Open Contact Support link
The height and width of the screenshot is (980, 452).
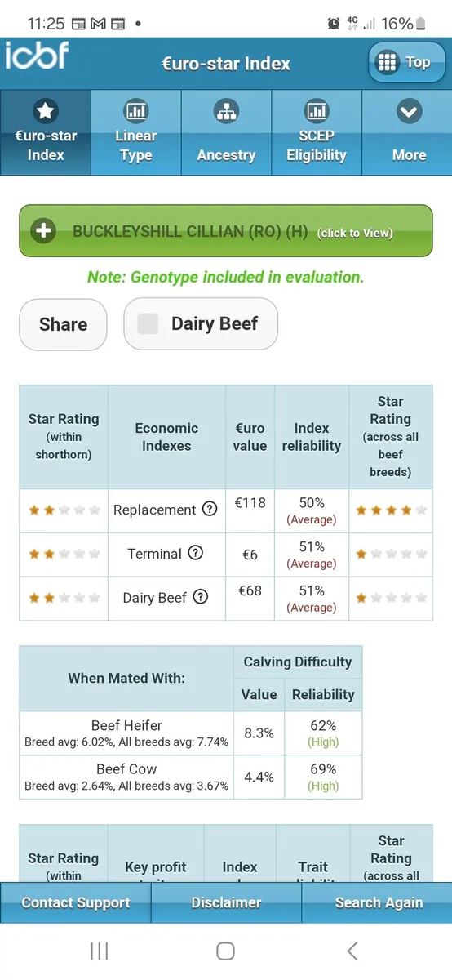pos(76,902)
